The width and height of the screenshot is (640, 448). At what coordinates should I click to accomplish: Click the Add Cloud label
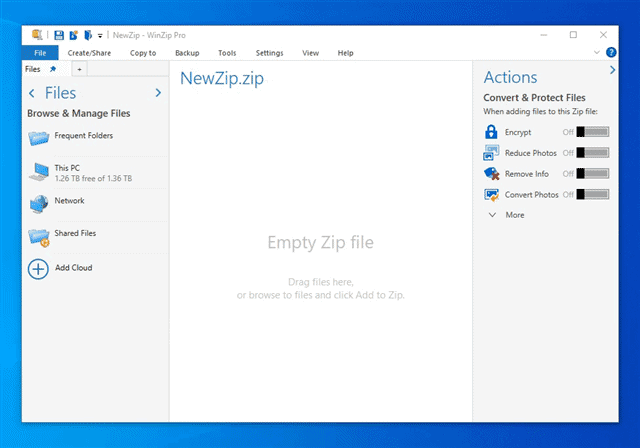[x=73, y=268]
